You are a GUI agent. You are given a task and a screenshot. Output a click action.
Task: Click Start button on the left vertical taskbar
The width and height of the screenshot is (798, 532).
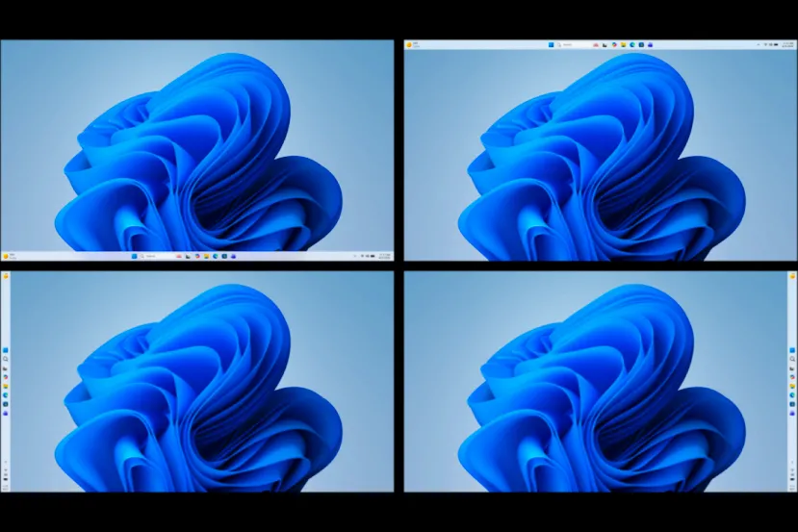6,348
